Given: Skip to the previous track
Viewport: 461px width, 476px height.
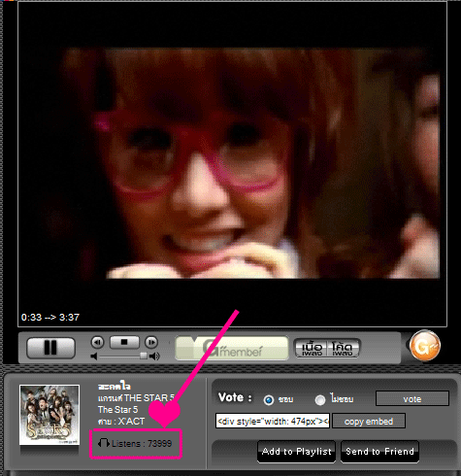Looking at the screenshot, I should [97, 342].
